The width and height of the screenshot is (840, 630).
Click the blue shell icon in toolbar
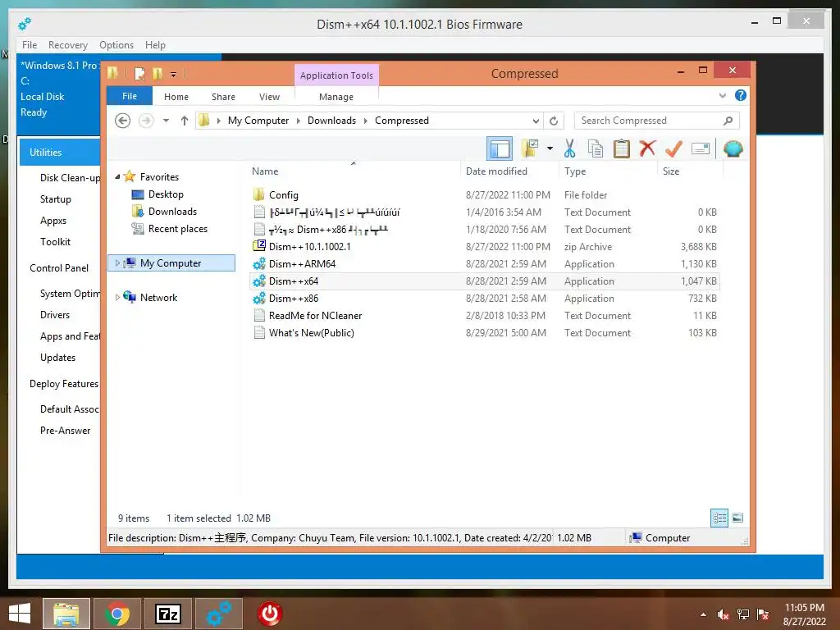tap(733, 148)
